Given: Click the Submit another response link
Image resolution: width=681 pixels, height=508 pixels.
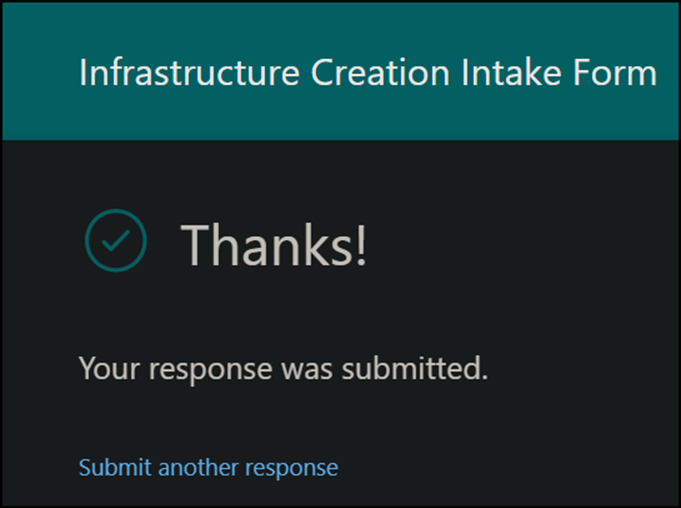Looking at the screenshot, I should [x=208, y=467].
